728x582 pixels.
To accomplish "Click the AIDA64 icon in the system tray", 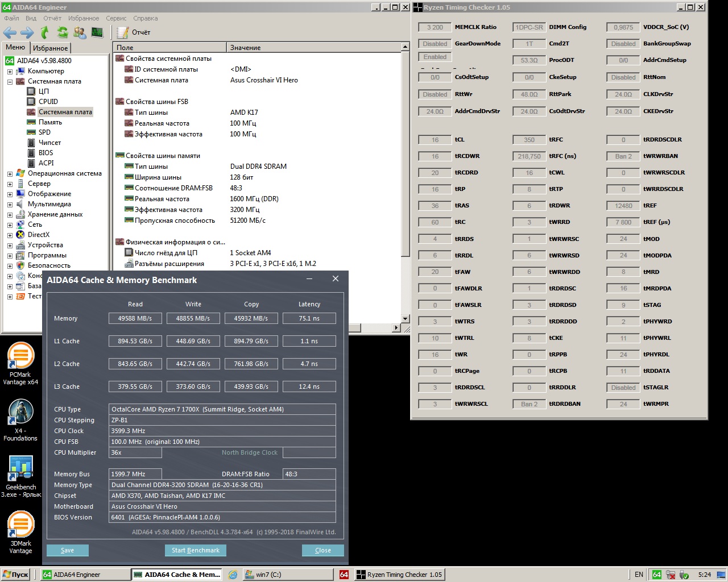I will 657,575.
